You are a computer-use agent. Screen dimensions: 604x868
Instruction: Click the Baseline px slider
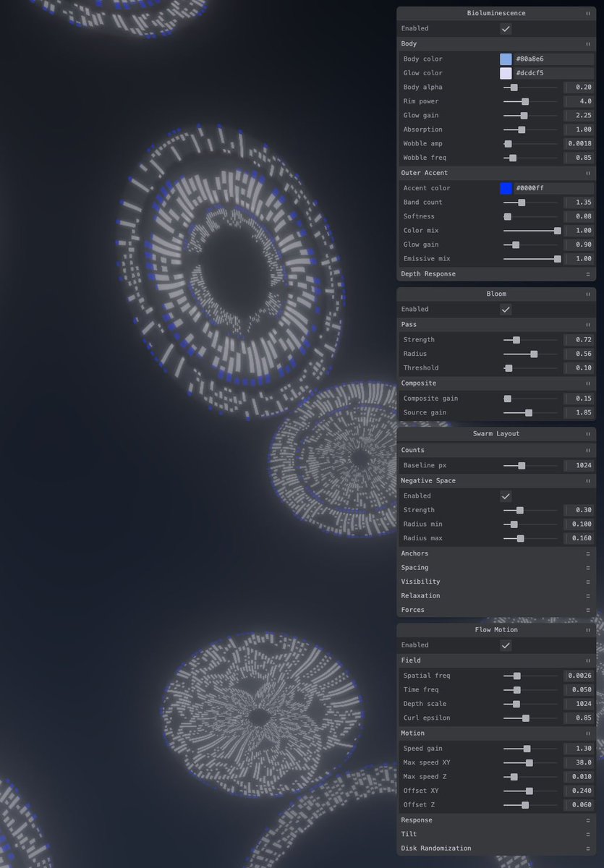530,466
